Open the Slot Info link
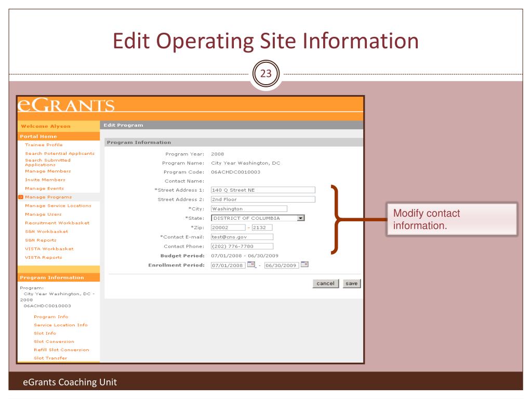 pyautogui.click(x=45, y=333)
